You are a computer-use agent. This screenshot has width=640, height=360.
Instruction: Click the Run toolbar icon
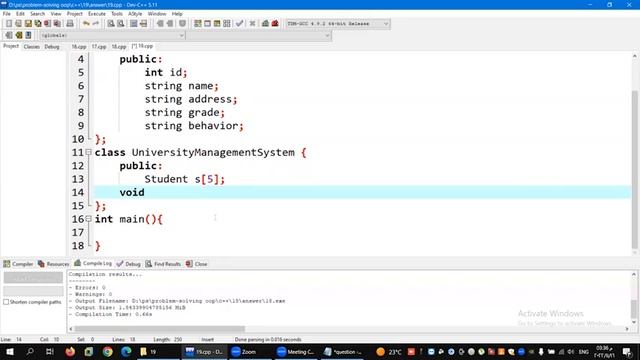207,24
